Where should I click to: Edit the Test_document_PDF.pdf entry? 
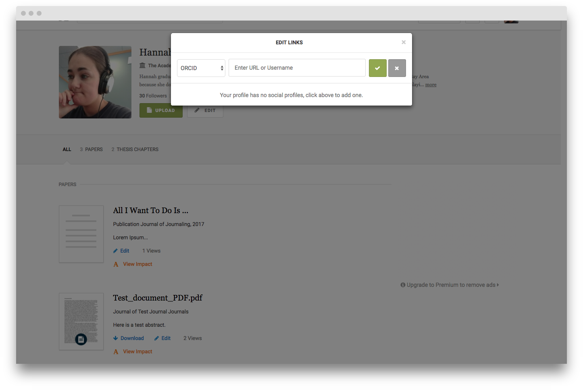[x=162, y=338]
